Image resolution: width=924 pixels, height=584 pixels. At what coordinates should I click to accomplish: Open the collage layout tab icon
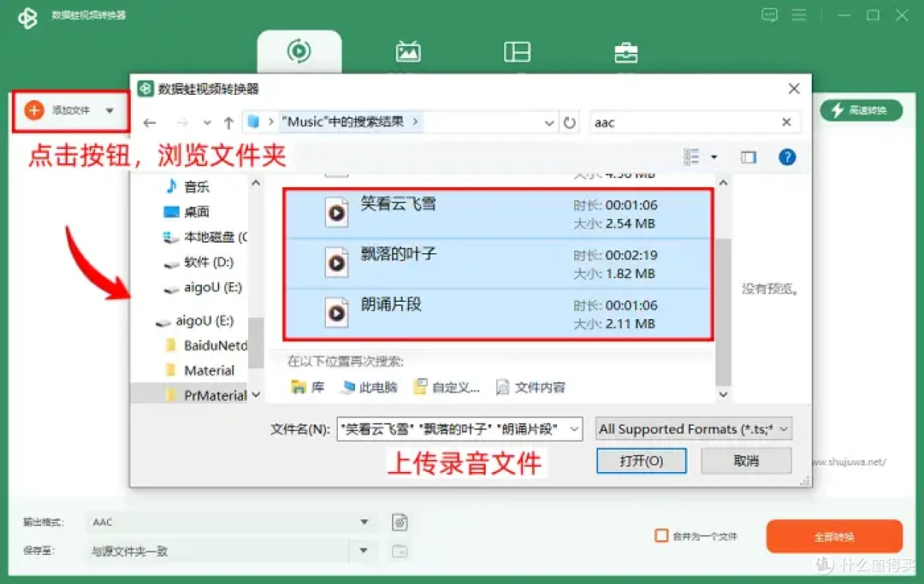pos(517,52)
